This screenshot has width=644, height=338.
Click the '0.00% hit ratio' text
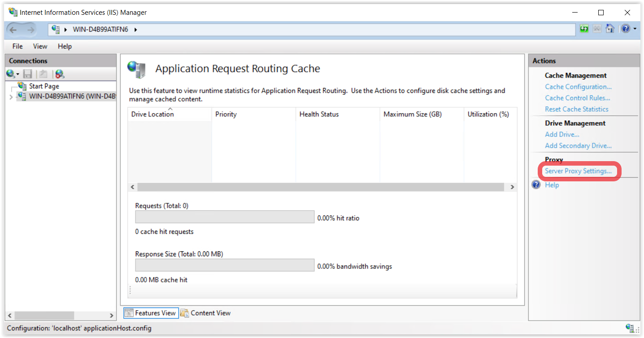coord(339,218)
